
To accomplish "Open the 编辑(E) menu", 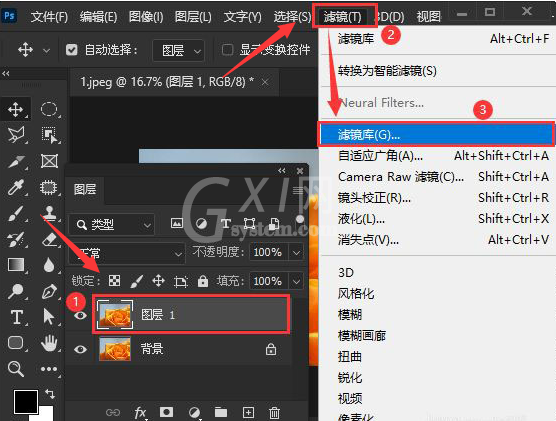I will pyautogui.click(x=98, y=17).
